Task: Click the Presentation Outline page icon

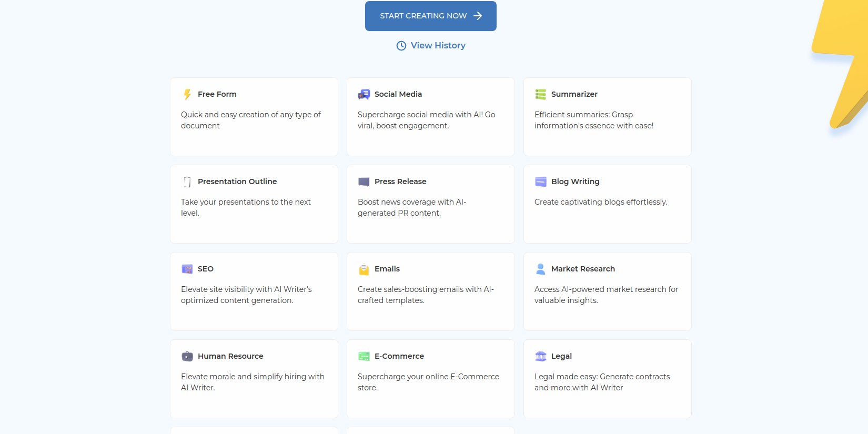Action: 187,182
